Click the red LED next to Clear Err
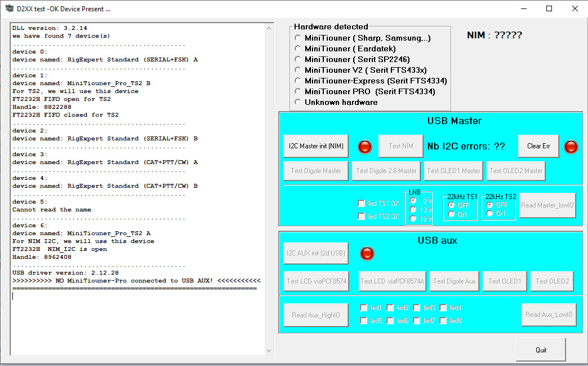 click(x=571, y=147)
